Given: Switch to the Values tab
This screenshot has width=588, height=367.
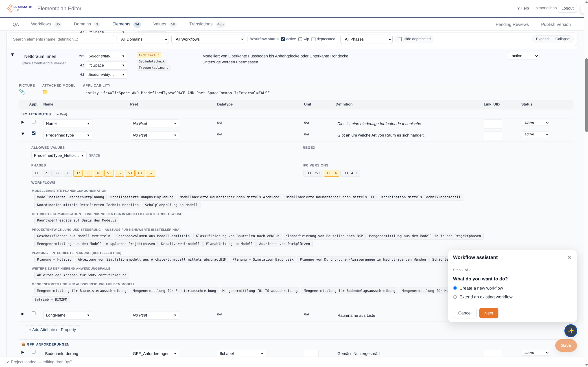Looking at the screenshot, I should pos(165,24).
